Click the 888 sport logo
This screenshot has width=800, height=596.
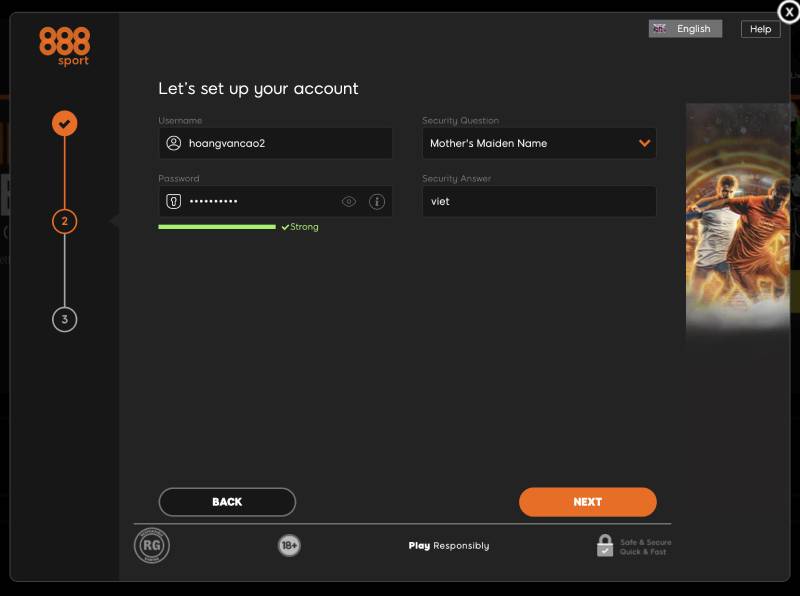(x=65, y=46)
